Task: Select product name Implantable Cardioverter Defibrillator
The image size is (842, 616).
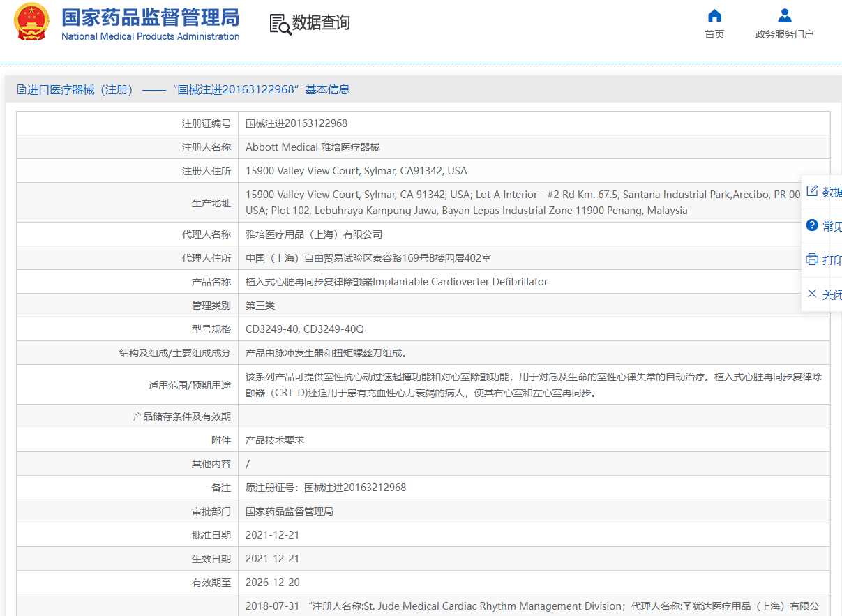Action: tap(396, 282)
